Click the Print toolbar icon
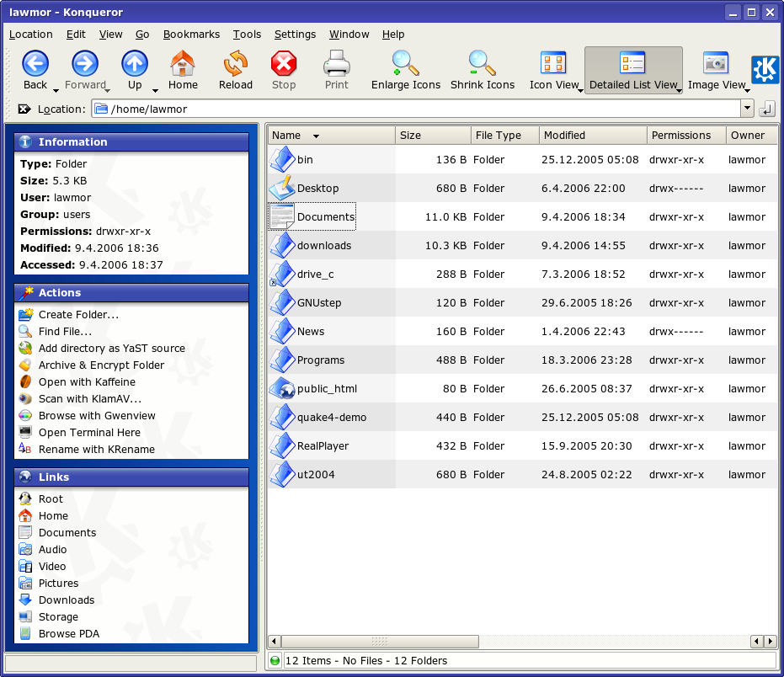The image size is (784, 677). pos(337,63)
